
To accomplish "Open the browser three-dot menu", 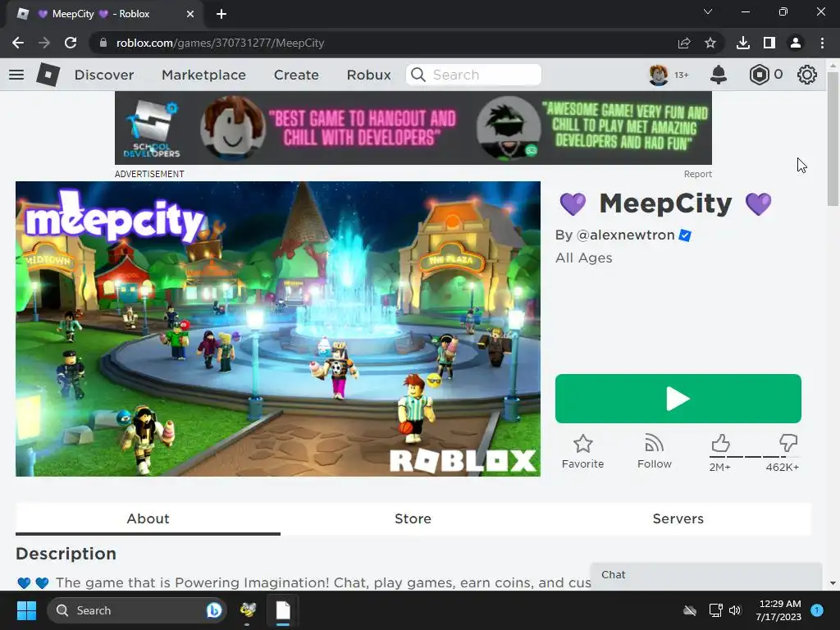I will point(822,43).
